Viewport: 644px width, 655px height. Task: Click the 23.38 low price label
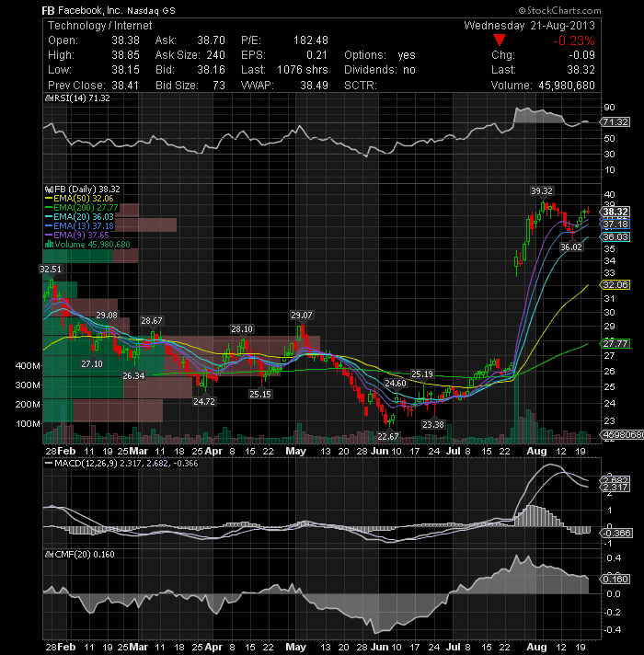click(x=433, y=425)
